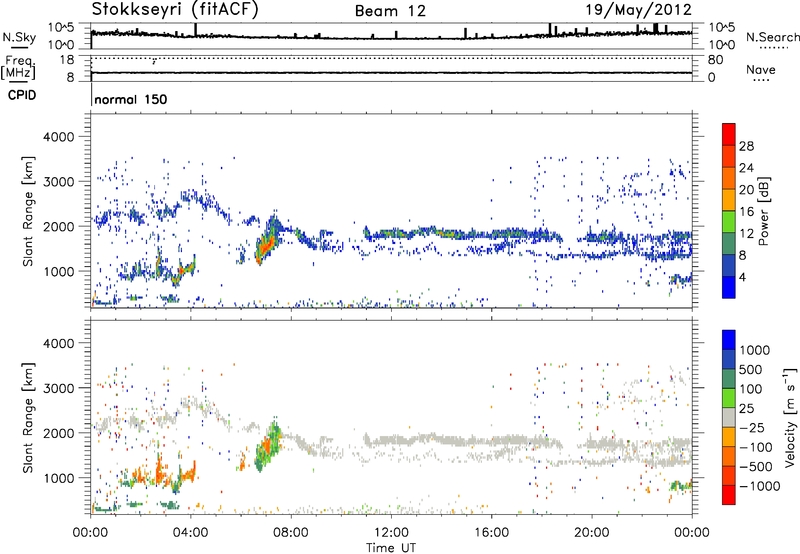
Task: Click the strong orange echo near 07:00 in power panel
Action: point(266,245)
